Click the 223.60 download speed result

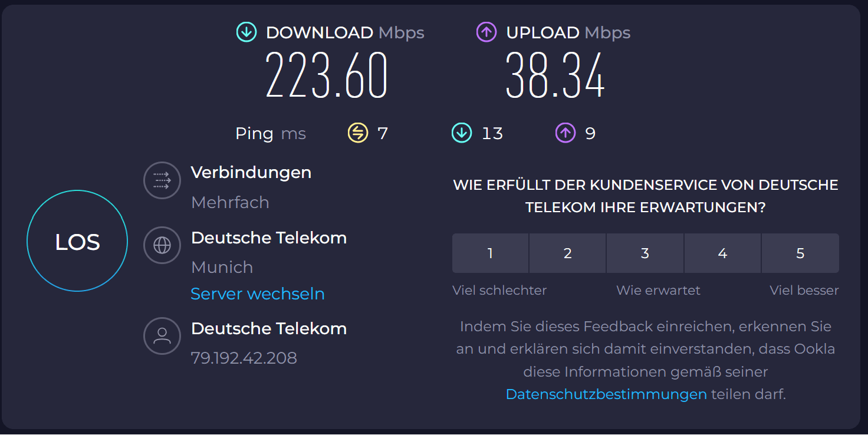click(x=326, y=76)
